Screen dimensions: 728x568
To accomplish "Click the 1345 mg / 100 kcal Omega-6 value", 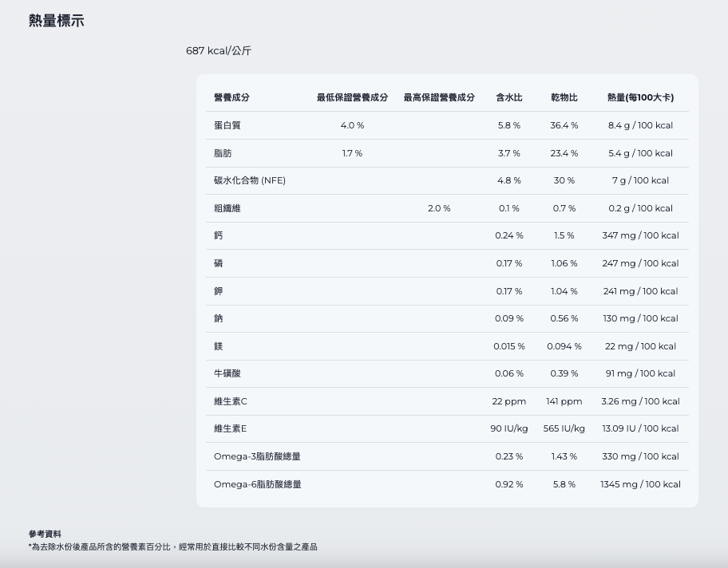I will (640, 484).
